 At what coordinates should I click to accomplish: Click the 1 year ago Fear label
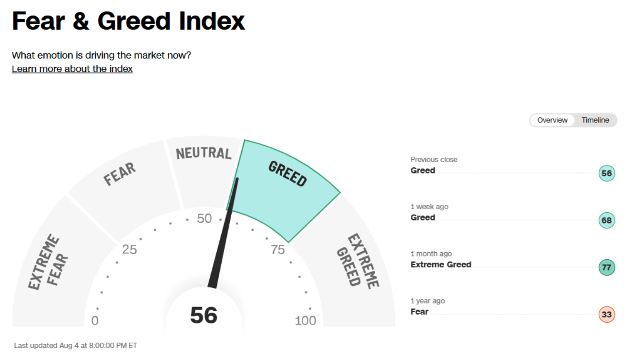419,312
